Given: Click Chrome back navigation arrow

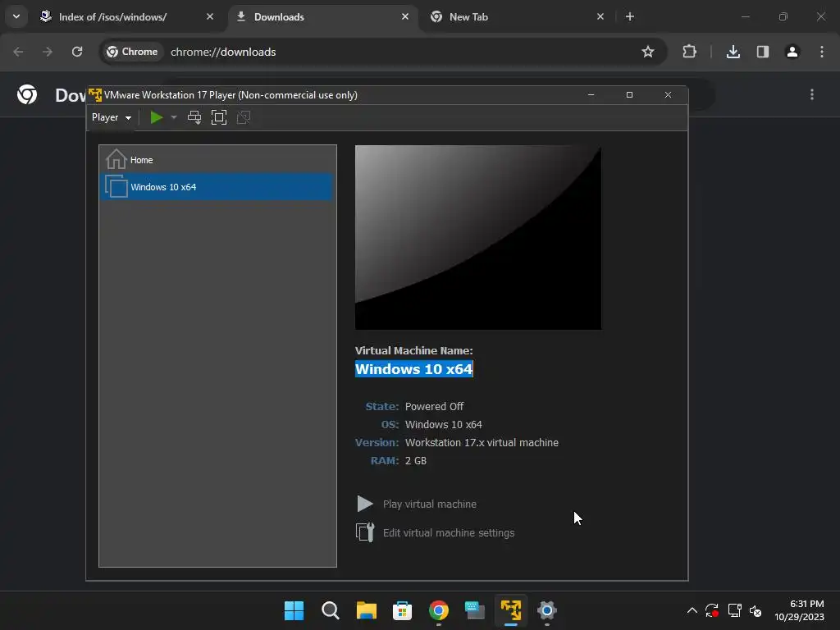Looking at the screenshot, I should tap(18, 52).
